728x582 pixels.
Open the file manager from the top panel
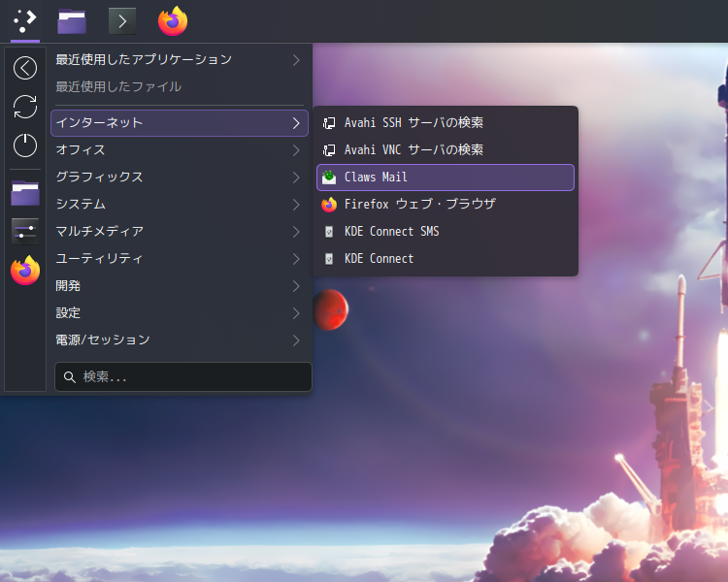point(72,21)
